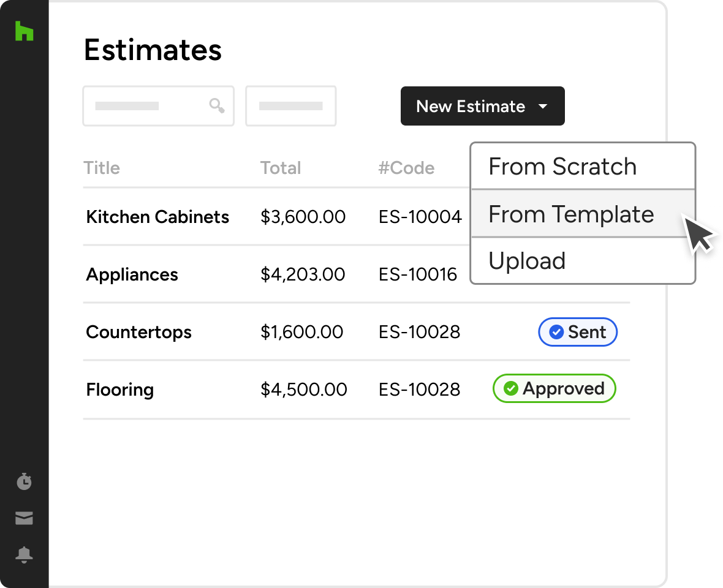The image size is (723, 588).
Task: Open the Appliances estimate row
Action: 132,274
